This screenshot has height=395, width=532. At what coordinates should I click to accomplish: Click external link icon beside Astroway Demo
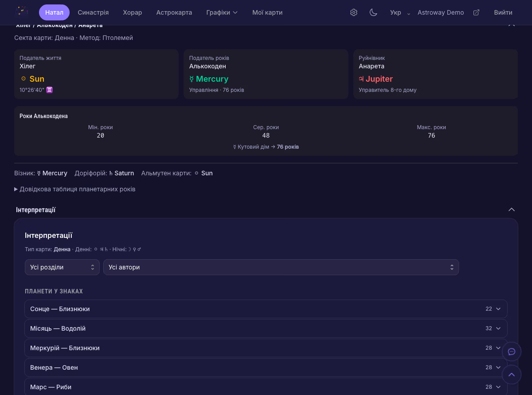point(477,12)
